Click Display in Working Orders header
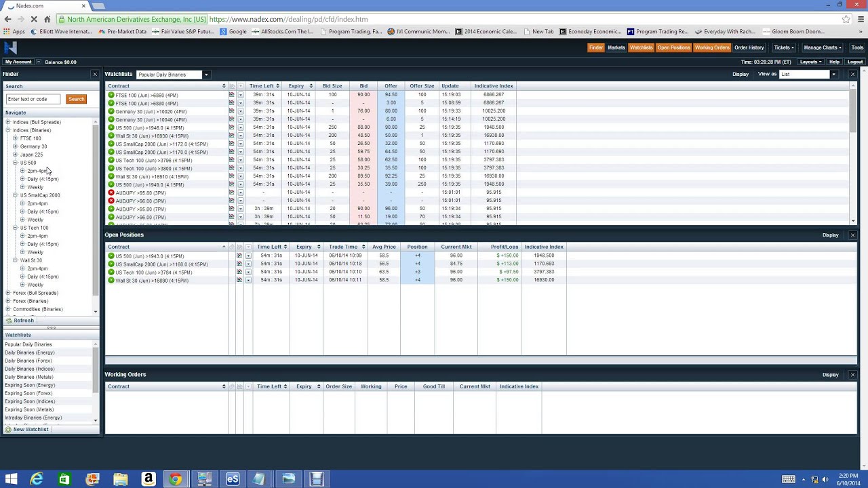Screen dimensions: 868x488 (831, 375)
